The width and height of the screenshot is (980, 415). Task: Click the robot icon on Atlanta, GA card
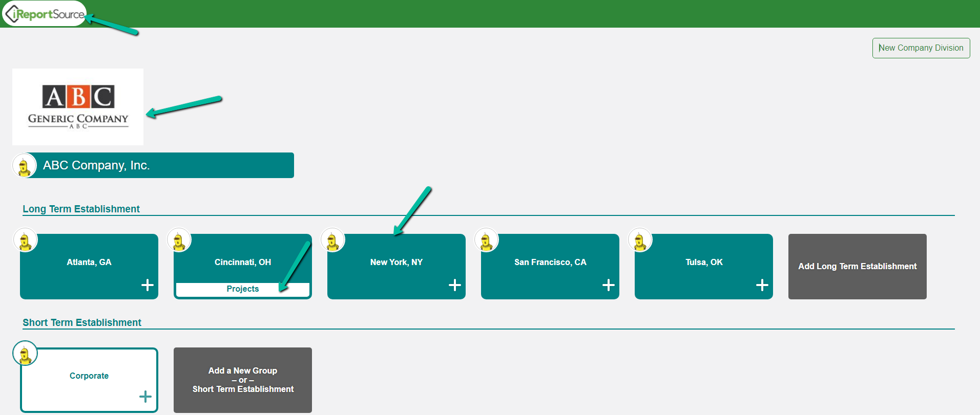pyautogui.click(x=26, y=240)
